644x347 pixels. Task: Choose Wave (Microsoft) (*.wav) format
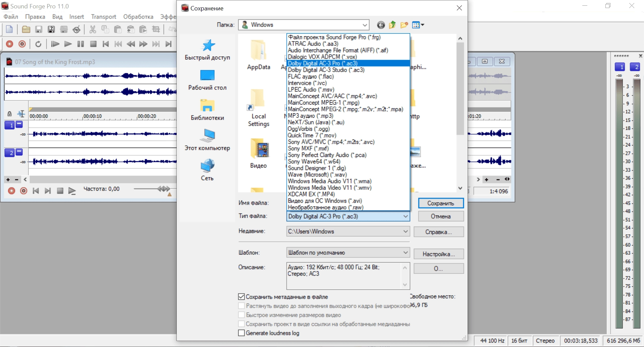[x=348, y=175]
